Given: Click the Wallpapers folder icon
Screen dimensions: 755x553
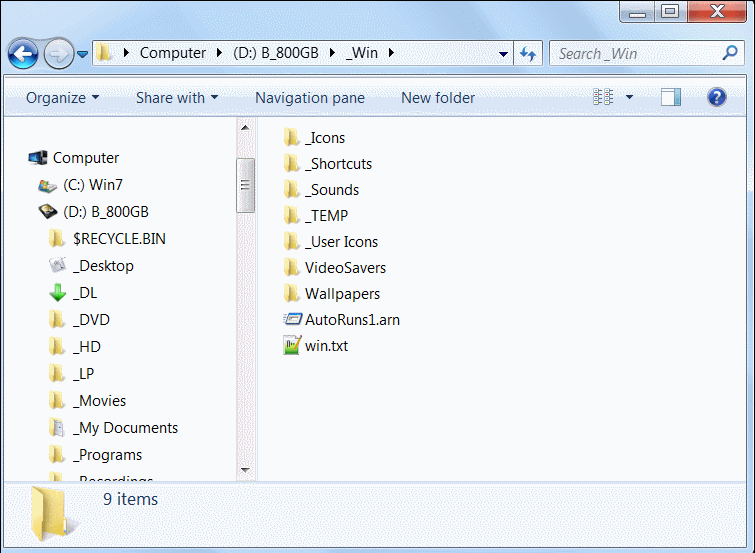Looking at the screenshot, I should coord(292,294).
